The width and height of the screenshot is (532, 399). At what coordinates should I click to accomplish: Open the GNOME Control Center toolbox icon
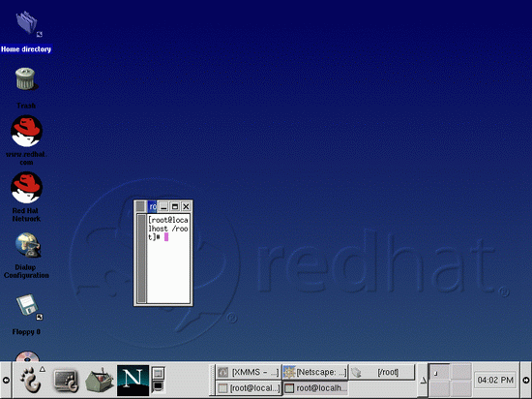click(x=99, y=380)
